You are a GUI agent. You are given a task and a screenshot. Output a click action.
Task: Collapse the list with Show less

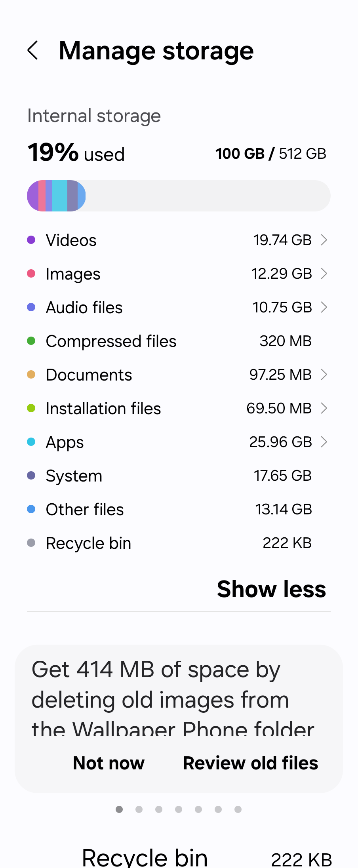(271, 589)
